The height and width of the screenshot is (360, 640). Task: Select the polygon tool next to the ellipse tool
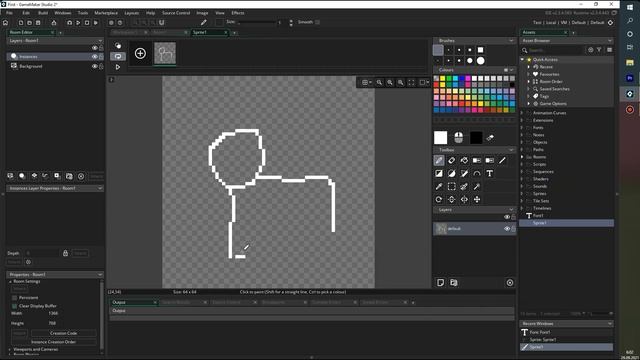click(464, 173)
